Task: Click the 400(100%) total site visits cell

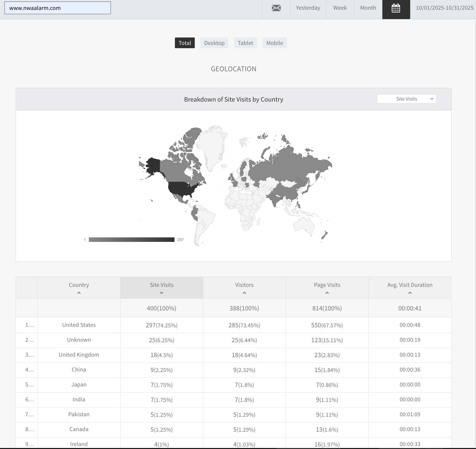Action: click(162, 308)
